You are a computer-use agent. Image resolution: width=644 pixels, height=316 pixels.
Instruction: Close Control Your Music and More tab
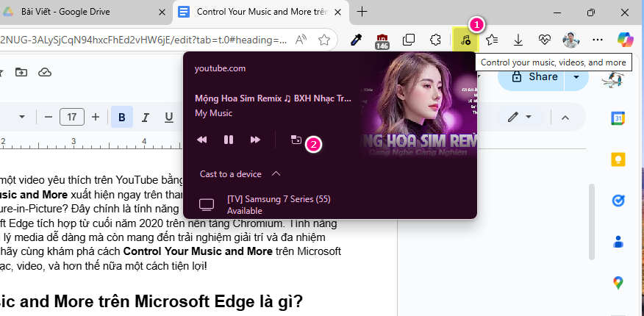[x=338, y=12]
